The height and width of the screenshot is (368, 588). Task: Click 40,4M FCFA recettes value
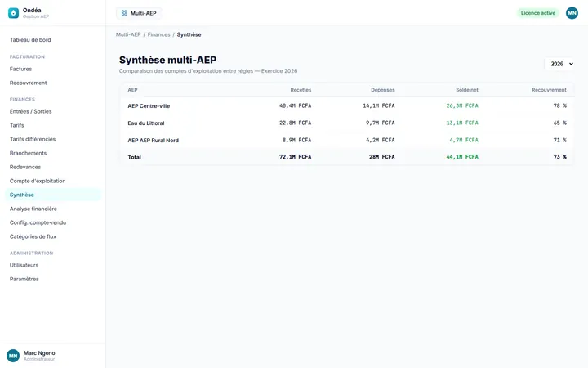tap(295, 105)
